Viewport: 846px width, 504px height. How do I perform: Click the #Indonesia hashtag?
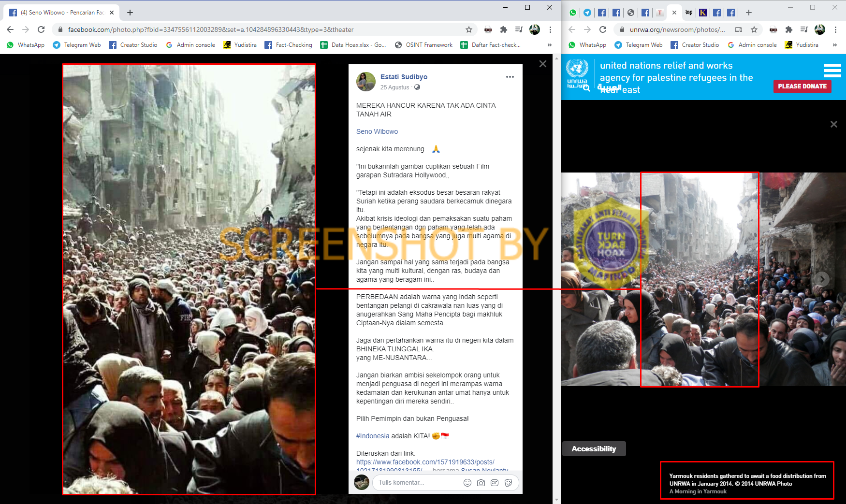click(x=373, y=436)
